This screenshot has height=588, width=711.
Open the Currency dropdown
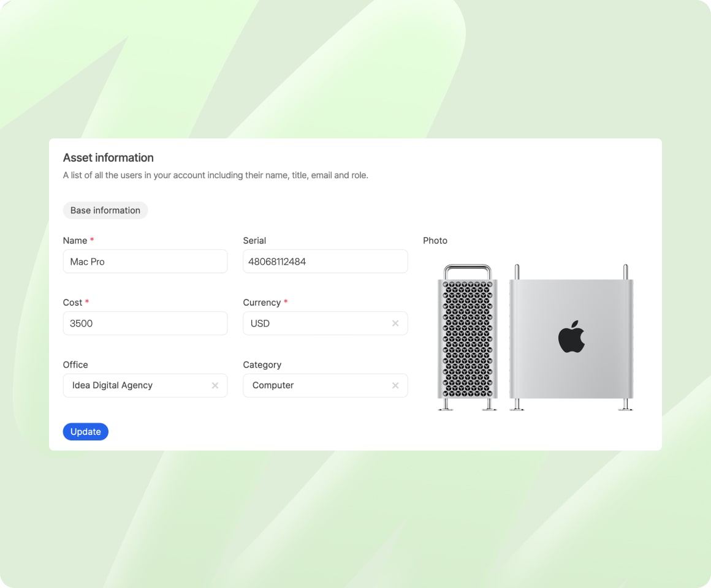click(316, 323)
